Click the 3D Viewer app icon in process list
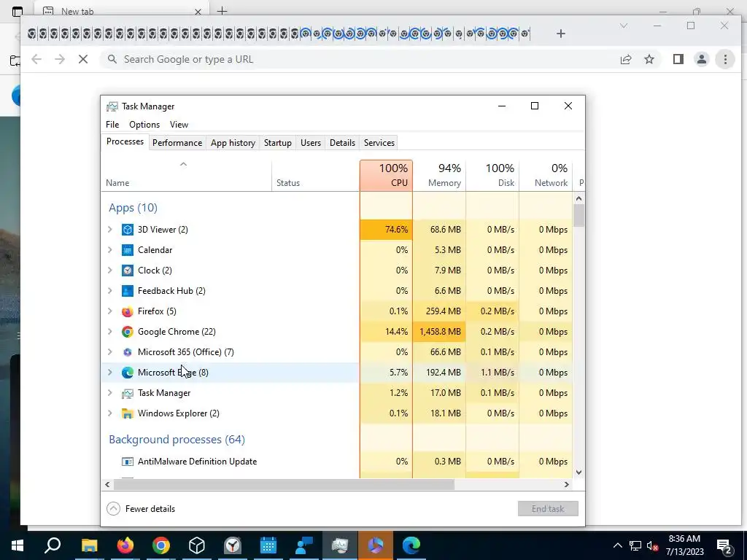Screen dimensions: 747x560 pyautogui.click(x=127, y=230)
